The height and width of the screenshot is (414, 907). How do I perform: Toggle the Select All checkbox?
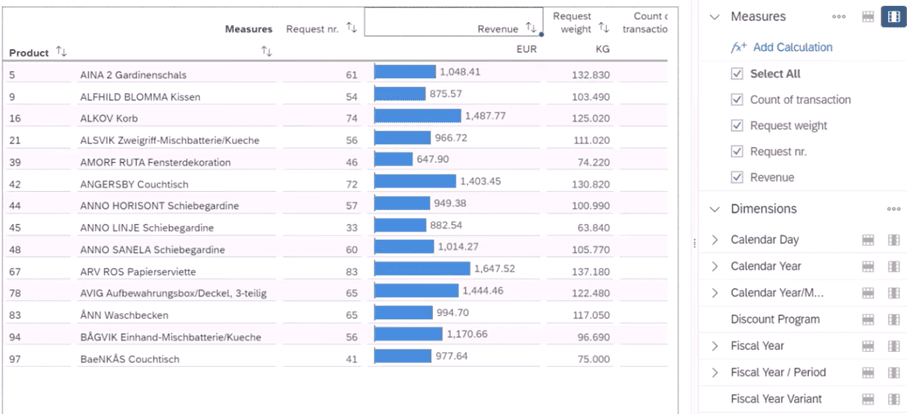tap(737, 74)
